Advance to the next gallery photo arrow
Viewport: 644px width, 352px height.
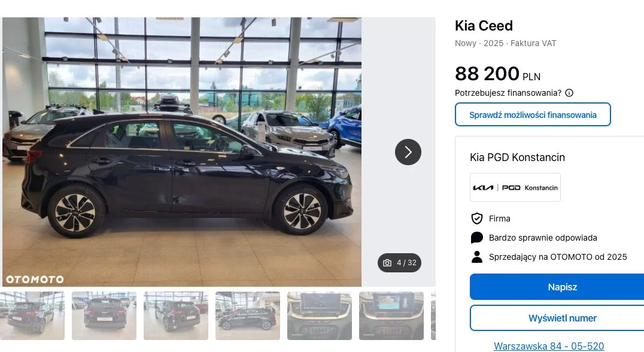pos(408,152)
